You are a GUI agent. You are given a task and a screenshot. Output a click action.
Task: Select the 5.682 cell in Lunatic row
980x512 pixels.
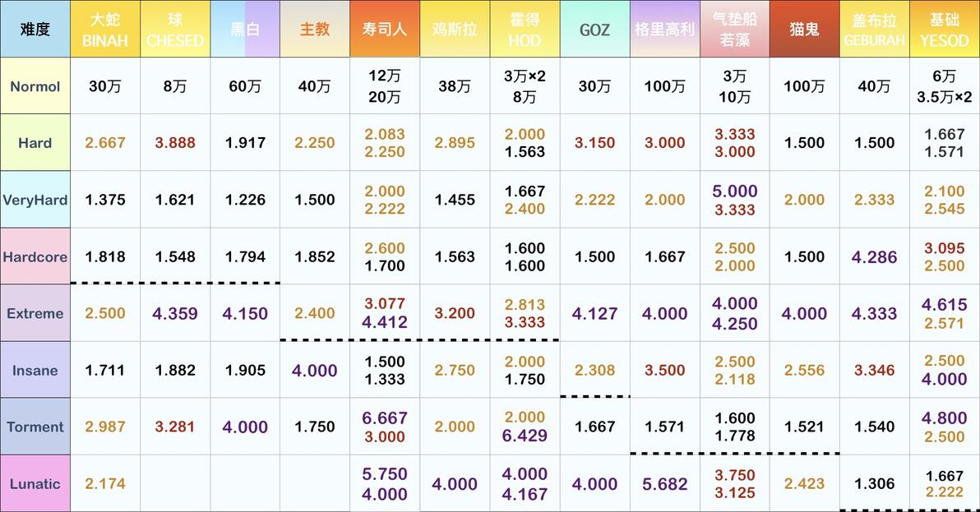pos(664,483)
